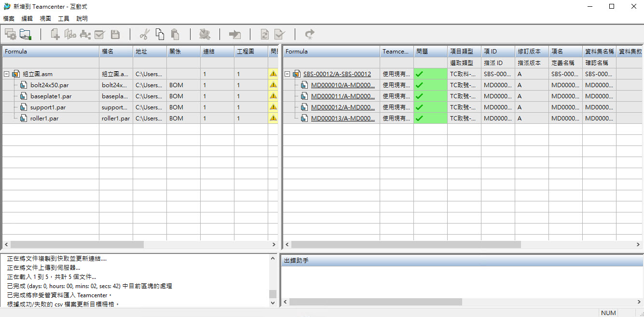The width and height of the screenshot is (644, 317).
Task: Click the structure hierarchy toolbar icon
Action: (85, 34)
